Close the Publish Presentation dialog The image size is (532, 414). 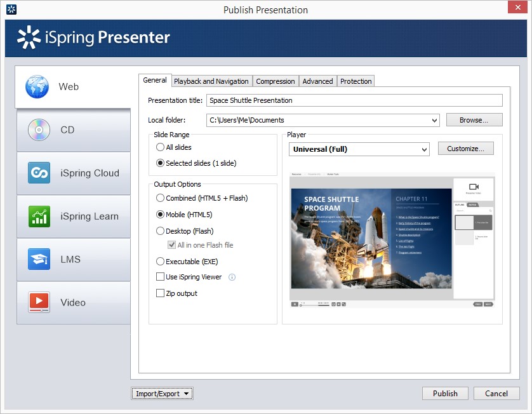pos(517,7)
